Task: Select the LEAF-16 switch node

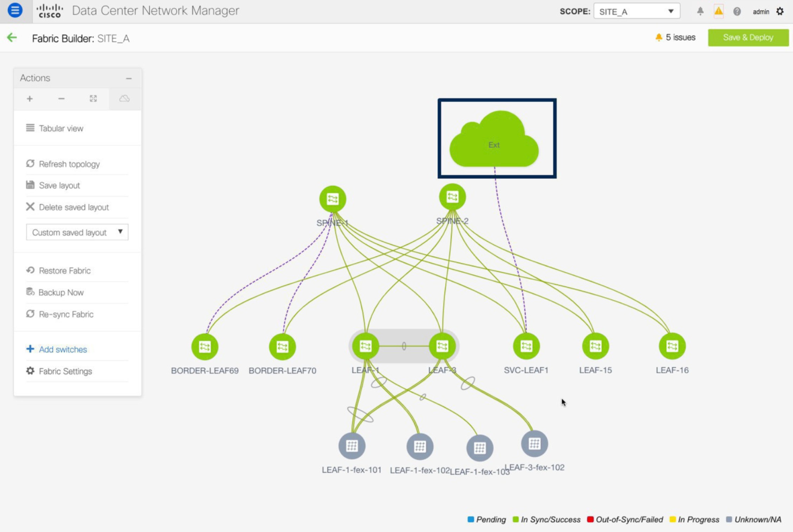Action: pos(672,346)
